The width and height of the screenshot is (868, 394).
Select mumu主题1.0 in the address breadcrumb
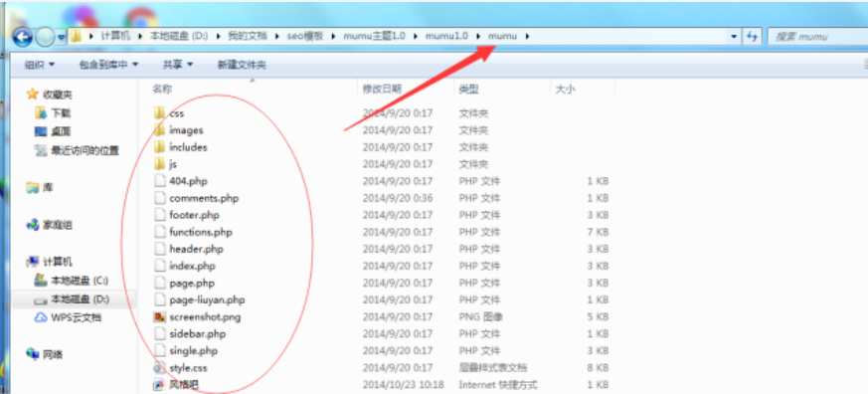click(x=374, y=36)
